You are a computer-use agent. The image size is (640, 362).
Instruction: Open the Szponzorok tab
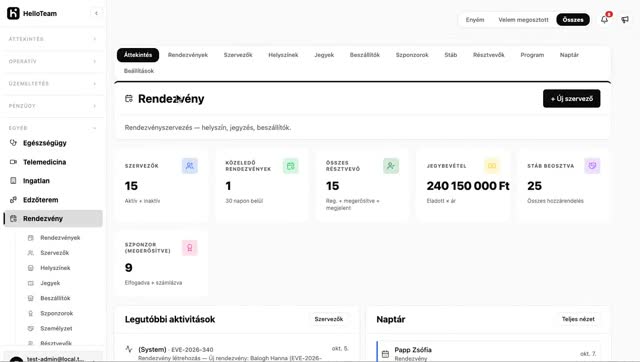[412, 55]
